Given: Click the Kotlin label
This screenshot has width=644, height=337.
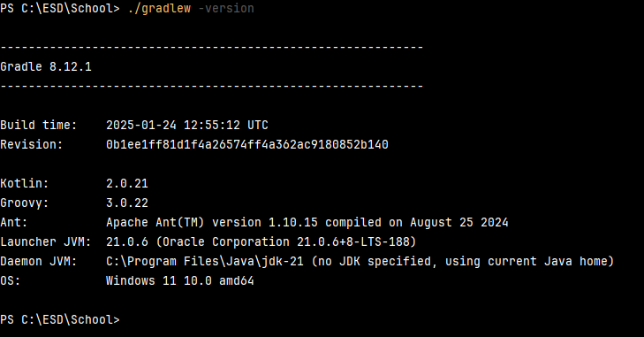Looking at the screenshot, I should (25, 183).
